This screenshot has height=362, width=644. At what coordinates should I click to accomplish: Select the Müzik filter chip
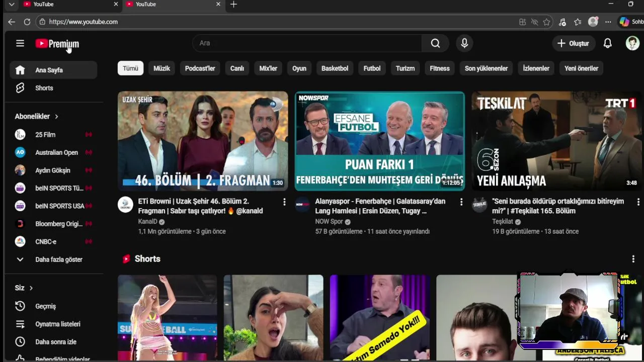[162, 68]
